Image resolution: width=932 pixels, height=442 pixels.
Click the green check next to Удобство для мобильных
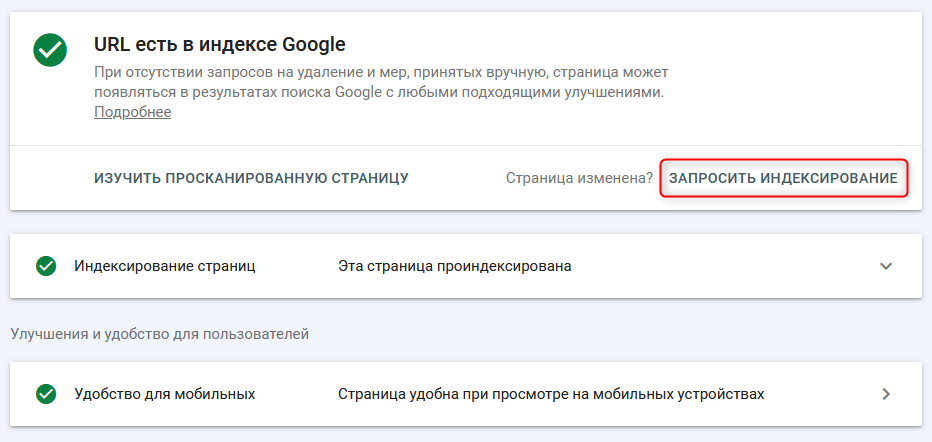click(x=45, y=394)
